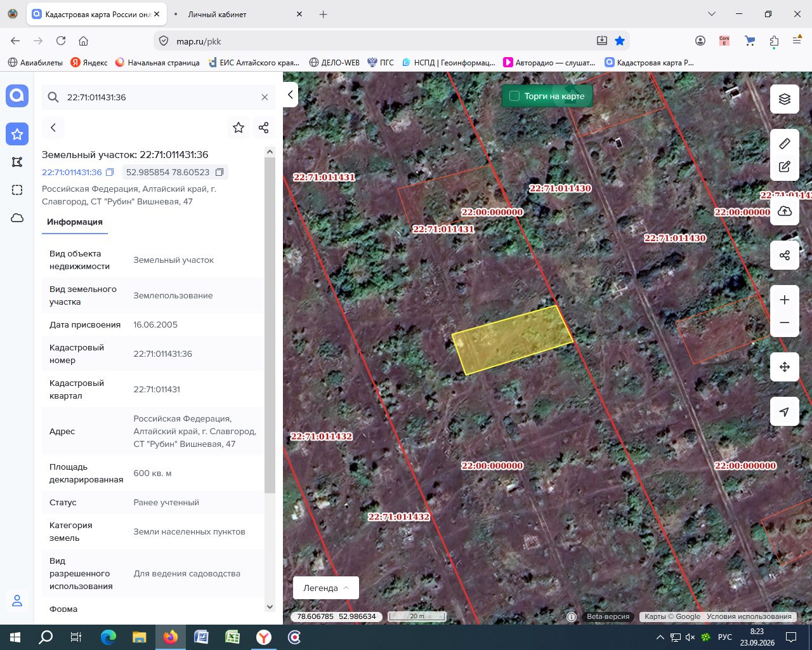Open 'Условия использования' link on map

pos(749,616)
